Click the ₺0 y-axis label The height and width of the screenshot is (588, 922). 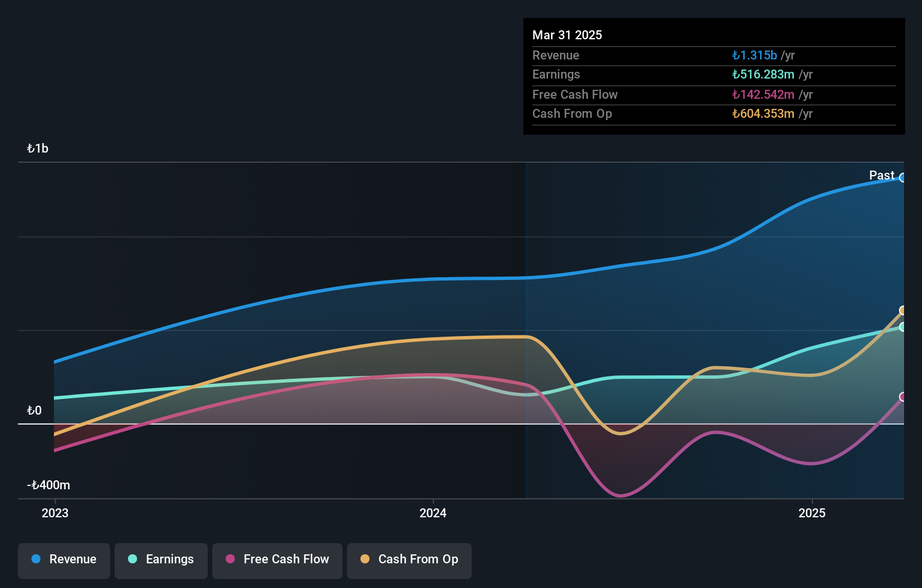tap(34, 411)
